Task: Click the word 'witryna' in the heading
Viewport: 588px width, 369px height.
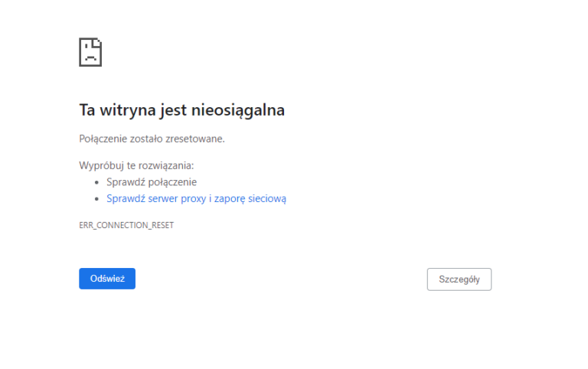Action: pyautogui.click(x=126, y=110)
